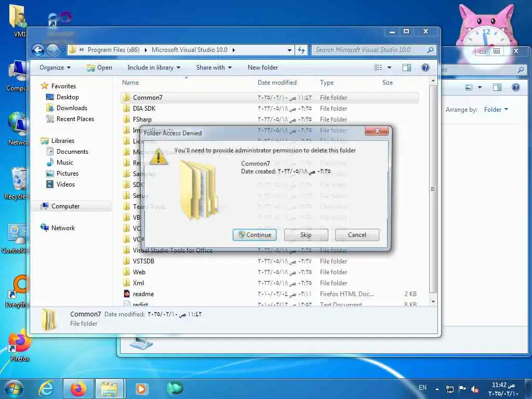Open the view options dropdown arrow
This screenshot has width=532, height=399.
(x=389, y=68)
